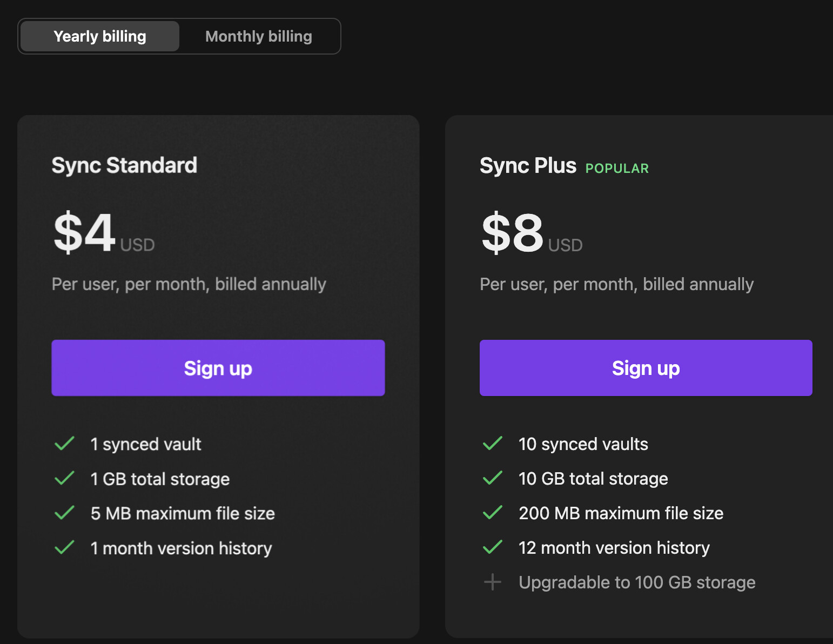Screen dimensions: 833x644
Task: Select the Yearly billing option
Action: pos(100,36)
